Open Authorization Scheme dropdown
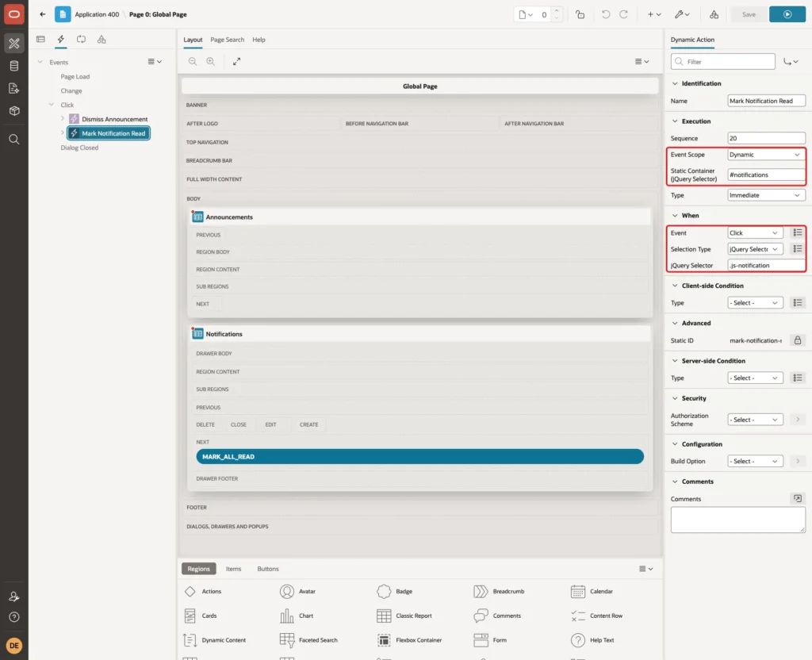812x660 pixels. pyautogui.click(x=755, y=420)
